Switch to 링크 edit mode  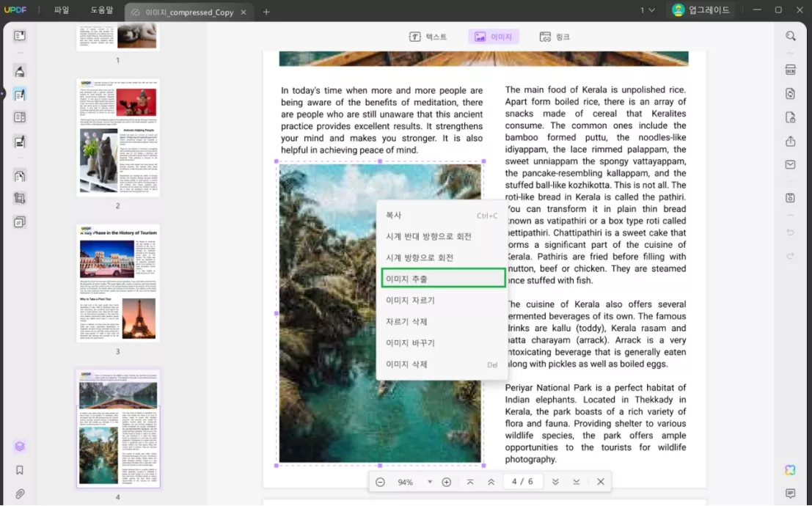(x=555, y=37)
